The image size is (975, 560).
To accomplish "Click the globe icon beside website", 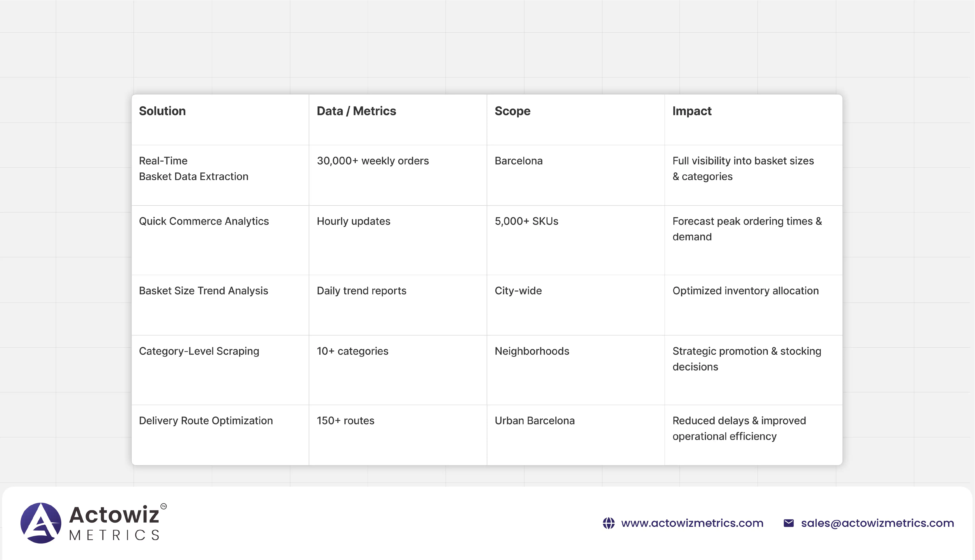I will (x=608, y=523).
